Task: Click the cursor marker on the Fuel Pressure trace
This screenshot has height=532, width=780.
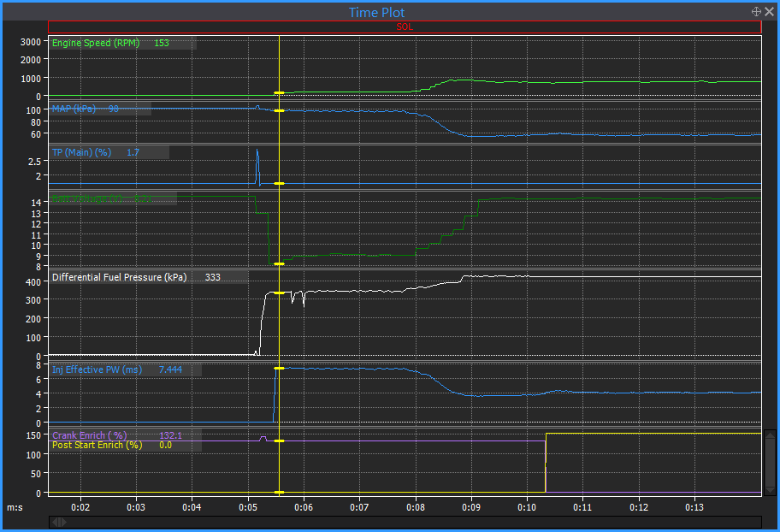Action: click(279, 293)
